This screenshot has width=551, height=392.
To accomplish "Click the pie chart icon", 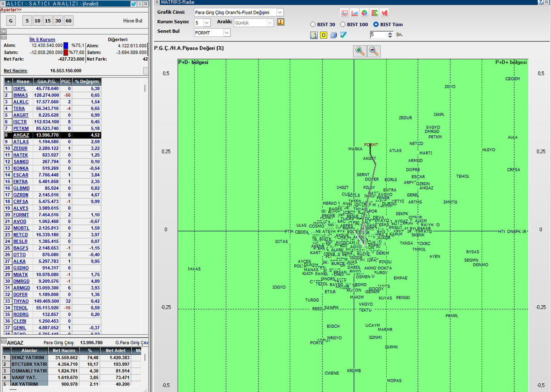I will (364, 13).
